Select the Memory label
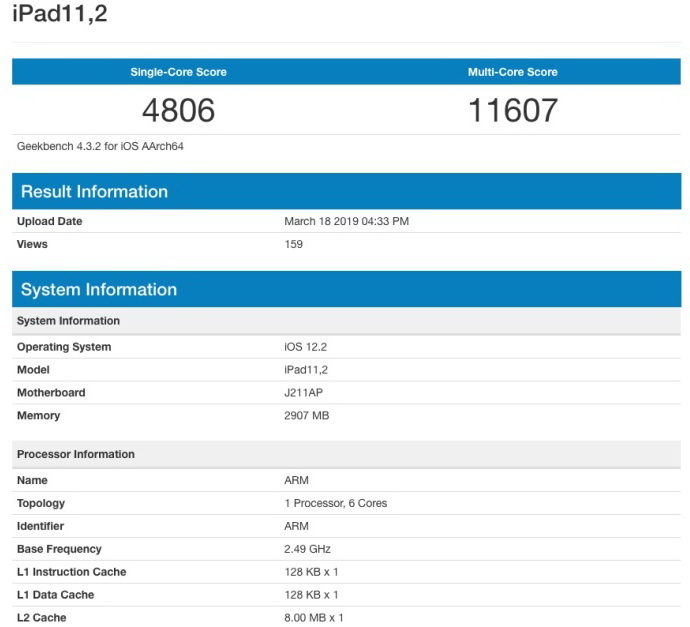 click(x=38, y=415)
